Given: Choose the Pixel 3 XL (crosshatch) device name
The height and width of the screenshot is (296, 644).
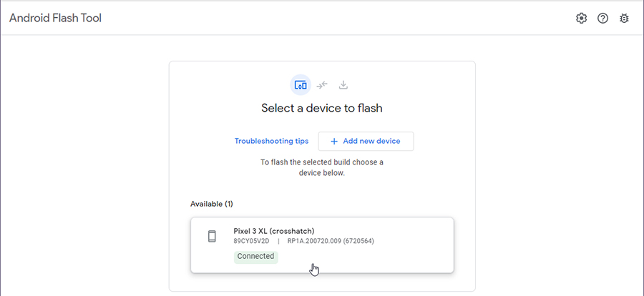Looking at the screenshot, I should [x=274, y=231].
